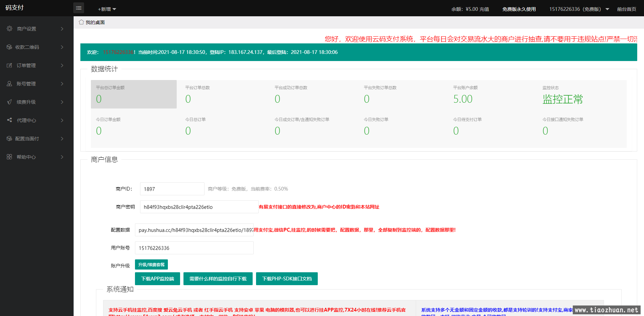
Task: Click the 平台成功订单总数 statistic value
Action: tap(277, 99)
